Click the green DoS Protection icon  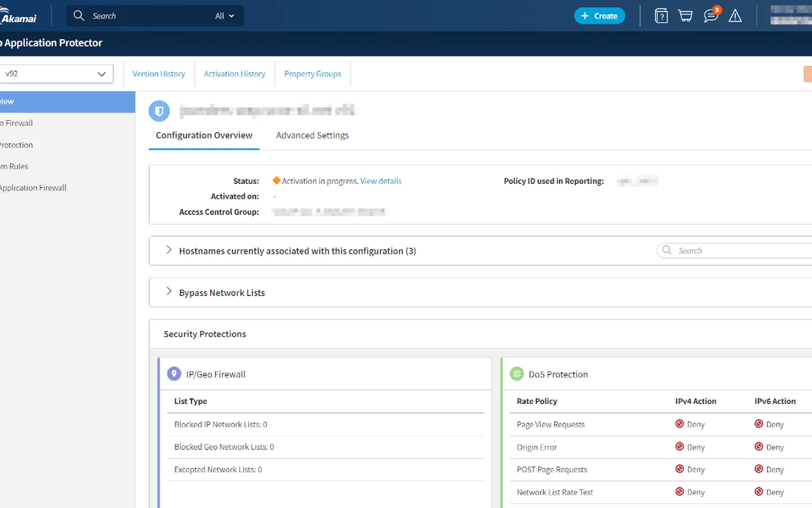(517, 374)
